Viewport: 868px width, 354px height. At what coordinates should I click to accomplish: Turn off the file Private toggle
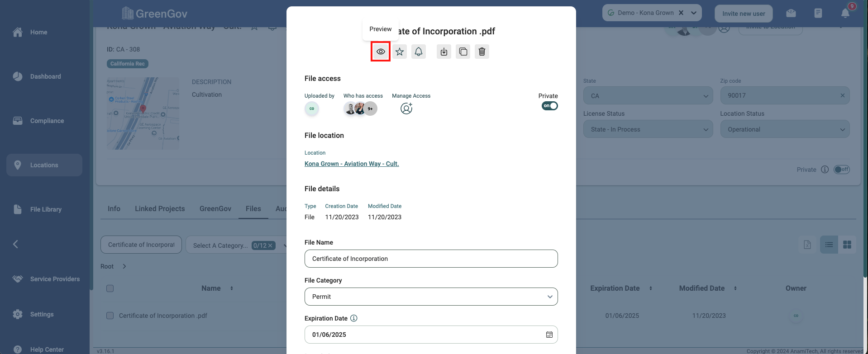pyautogui.click(x=550, y=106)
